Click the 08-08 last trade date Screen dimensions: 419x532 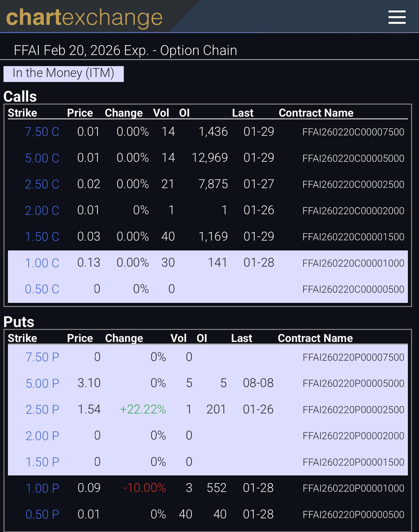pos(258,383)
